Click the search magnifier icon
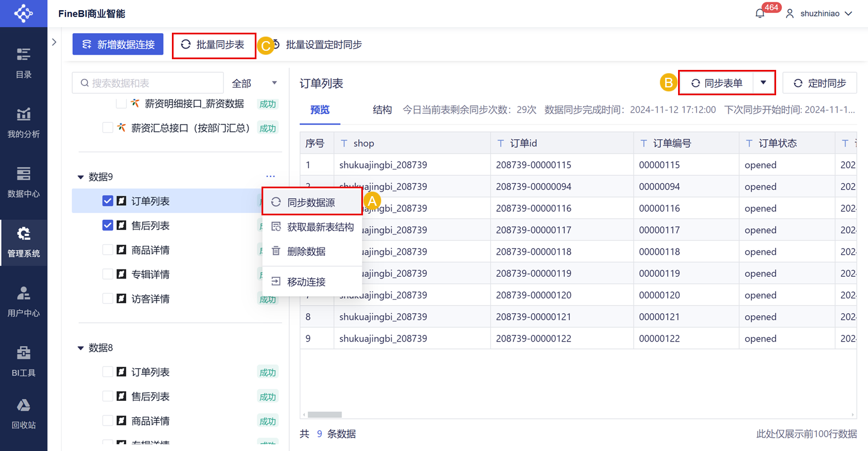The width and height of the screenshot is (868, 451). (x=85, y=83)
